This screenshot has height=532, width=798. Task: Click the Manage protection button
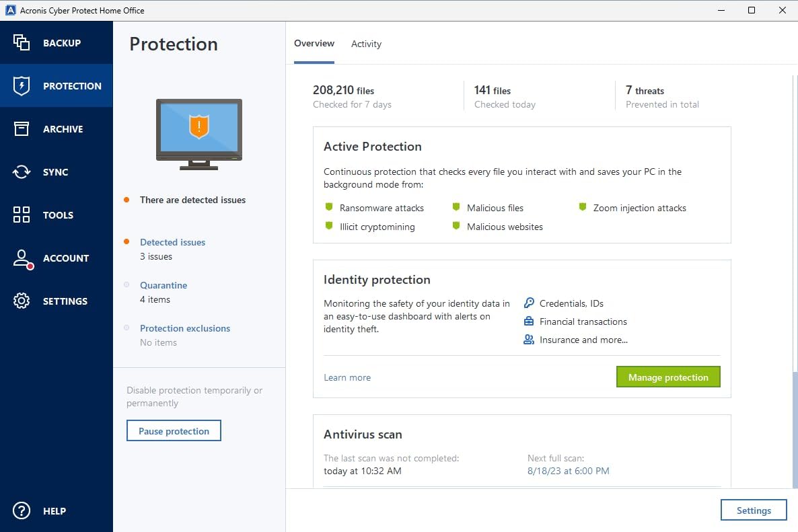667,377
